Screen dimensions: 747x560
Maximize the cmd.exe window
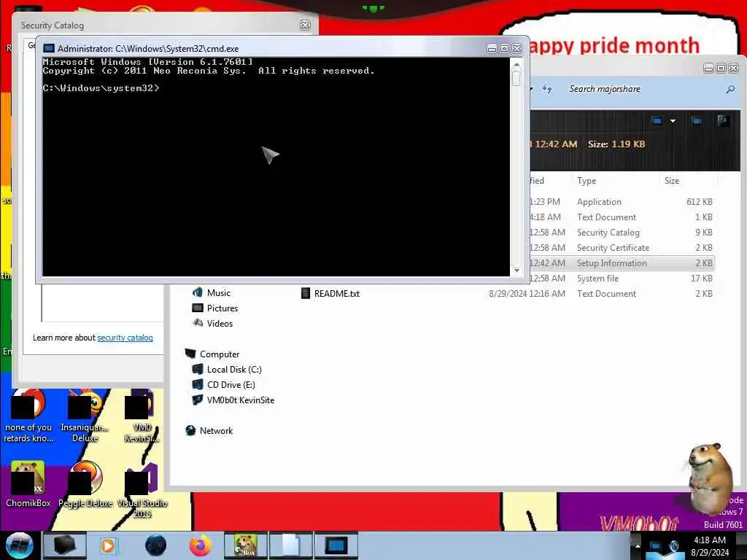click(x=504, y=49)
